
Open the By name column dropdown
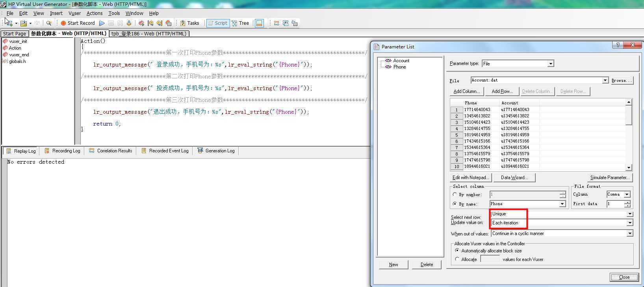click(562, 204)
